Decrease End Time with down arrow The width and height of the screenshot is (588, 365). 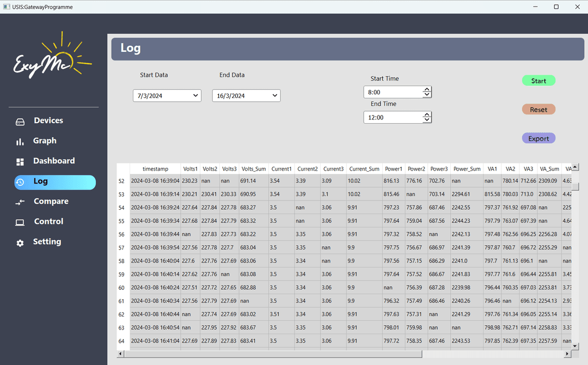(x=427, y=120)
